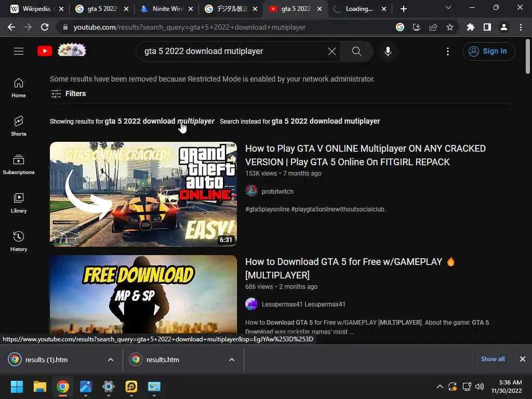
Task: Switch to the Wikipedia tab
Action: [x=31, y=9]
